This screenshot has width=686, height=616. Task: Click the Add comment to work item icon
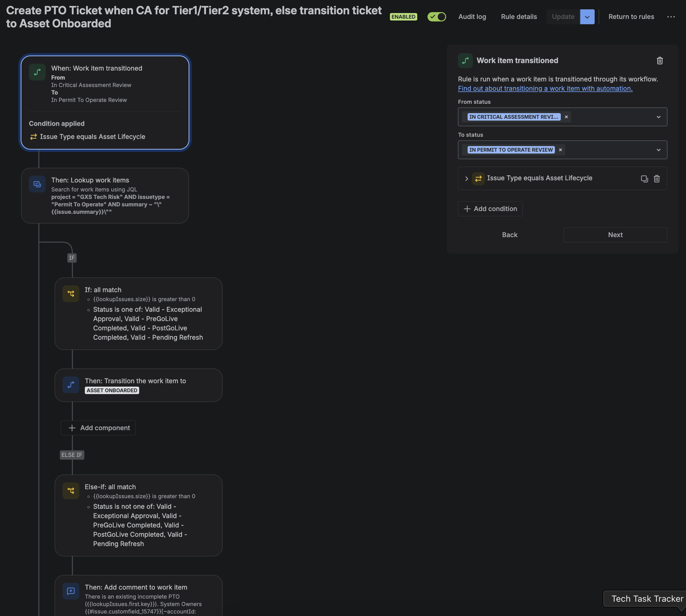click(71, 591)
